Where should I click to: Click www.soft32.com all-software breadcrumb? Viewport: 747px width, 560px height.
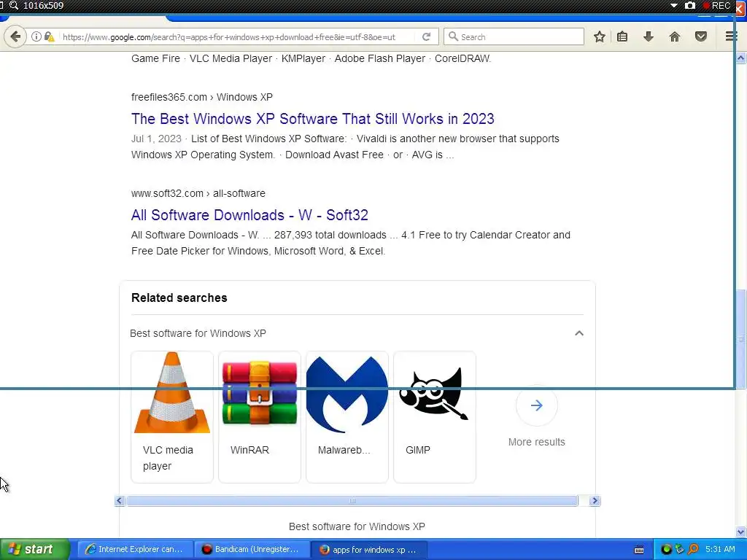[198, 193]
